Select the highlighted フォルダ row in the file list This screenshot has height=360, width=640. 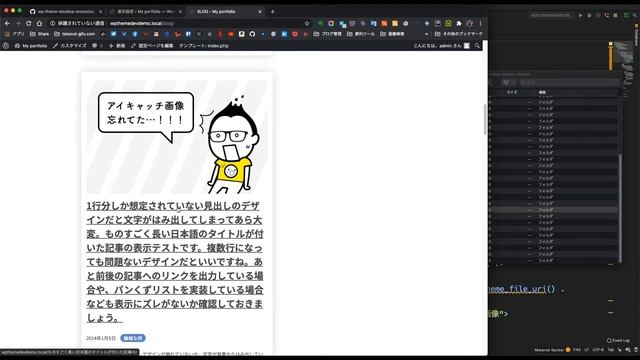554,210
